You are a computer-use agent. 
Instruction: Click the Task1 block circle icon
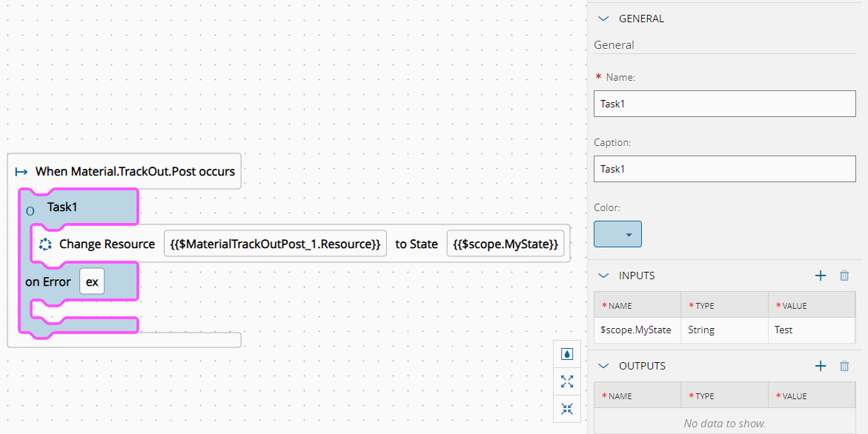click(30, 211)
